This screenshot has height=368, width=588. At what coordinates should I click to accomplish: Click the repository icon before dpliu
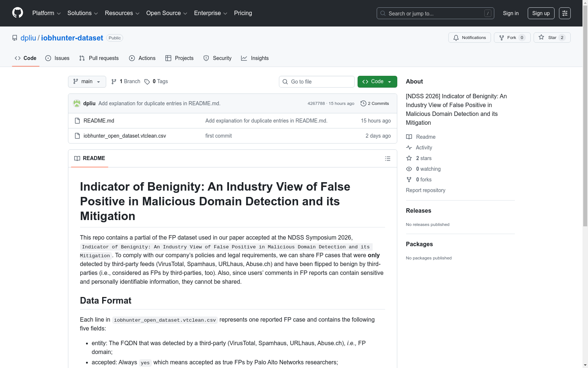pyautogui.click(x=15, y=38)
